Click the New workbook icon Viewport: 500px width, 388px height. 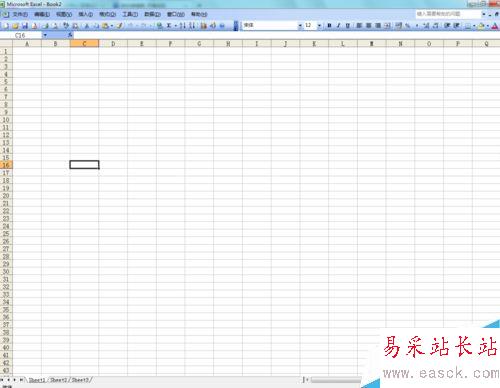(6, 26)
